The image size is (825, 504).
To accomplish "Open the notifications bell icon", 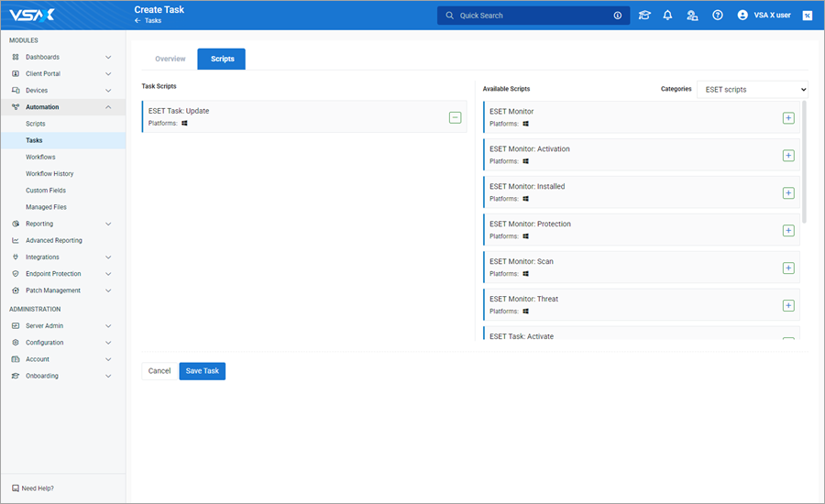I will pos(667,16).
